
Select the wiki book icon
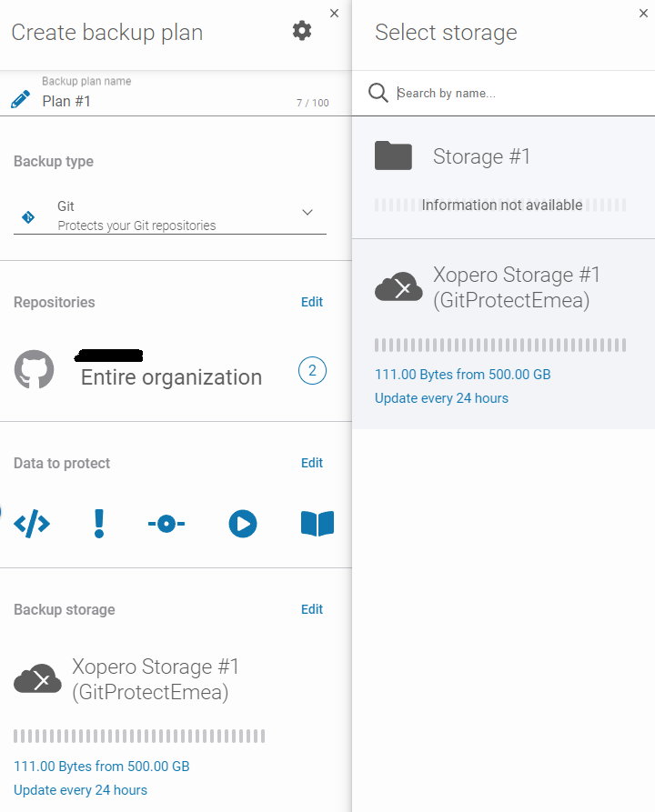(x=317, y=524)
